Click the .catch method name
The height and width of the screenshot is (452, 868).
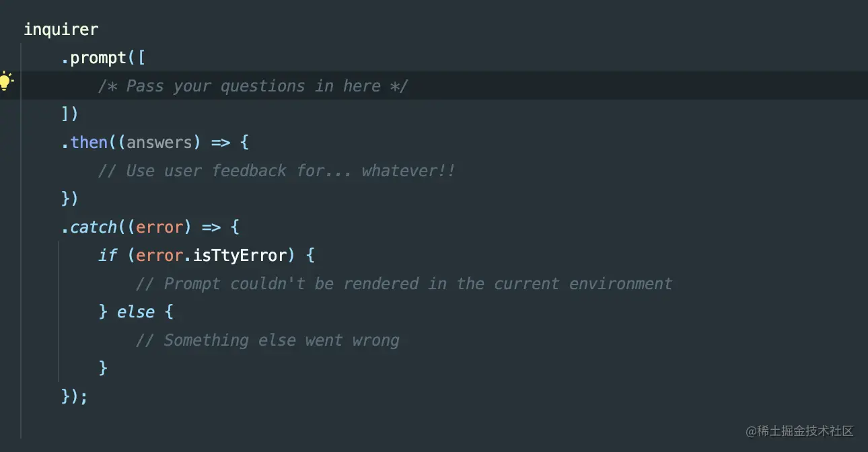[x=89, y=227]
